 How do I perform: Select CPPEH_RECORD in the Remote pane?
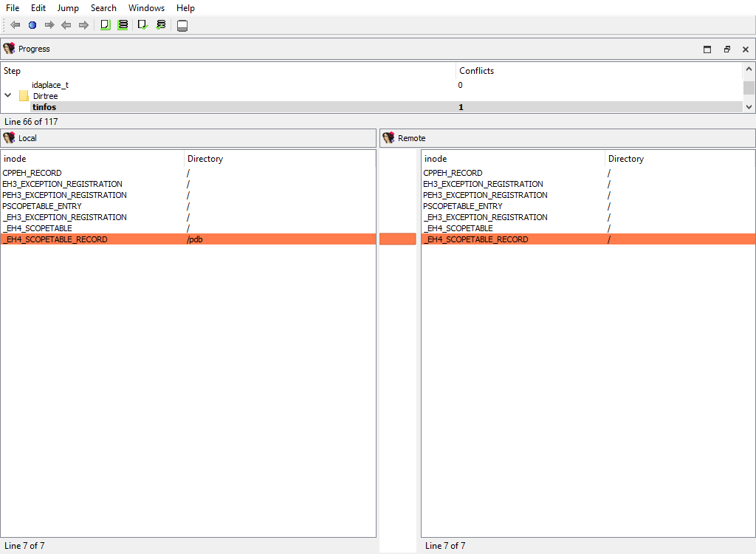pos(453,173)
